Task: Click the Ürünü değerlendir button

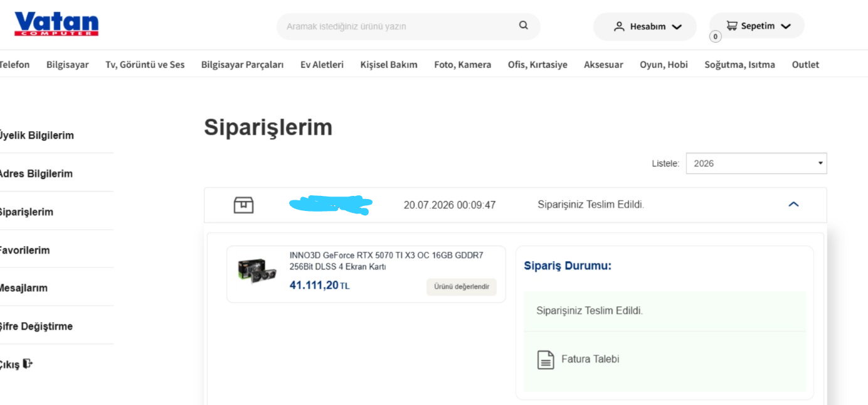Action: (462, 287)
